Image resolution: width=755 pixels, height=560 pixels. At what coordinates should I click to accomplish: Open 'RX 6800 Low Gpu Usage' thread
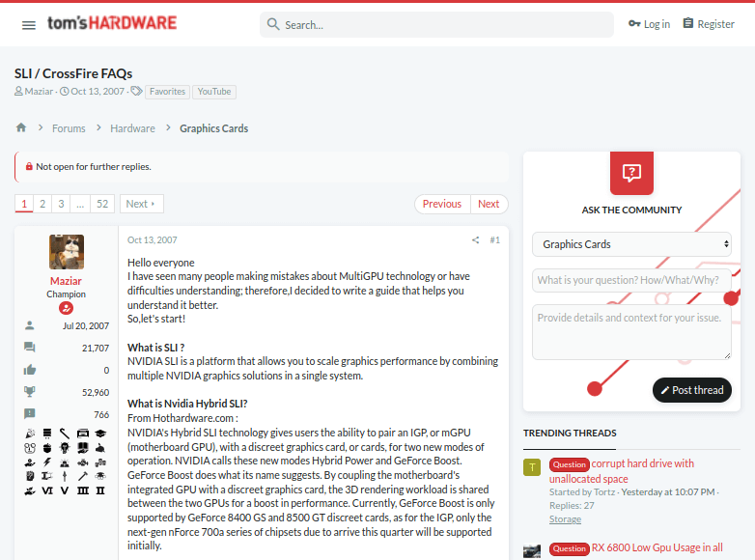tap(657, 547)
